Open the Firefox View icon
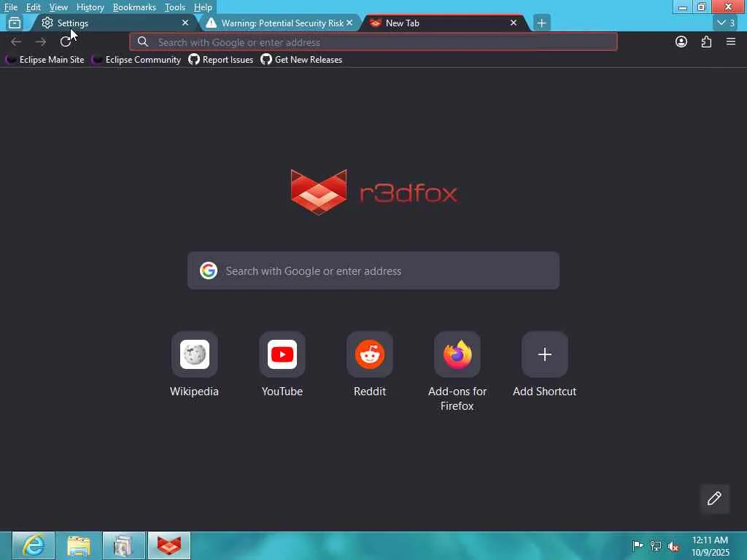This screenshot has width=747, height=560. click(x=15, y=23)
